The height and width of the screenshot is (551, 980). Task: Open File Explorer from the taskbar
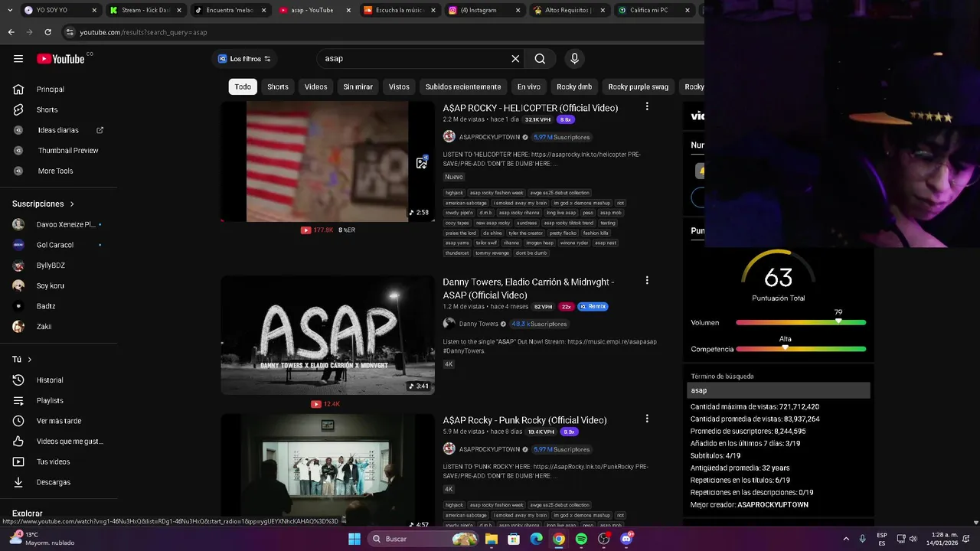[492, 539]
